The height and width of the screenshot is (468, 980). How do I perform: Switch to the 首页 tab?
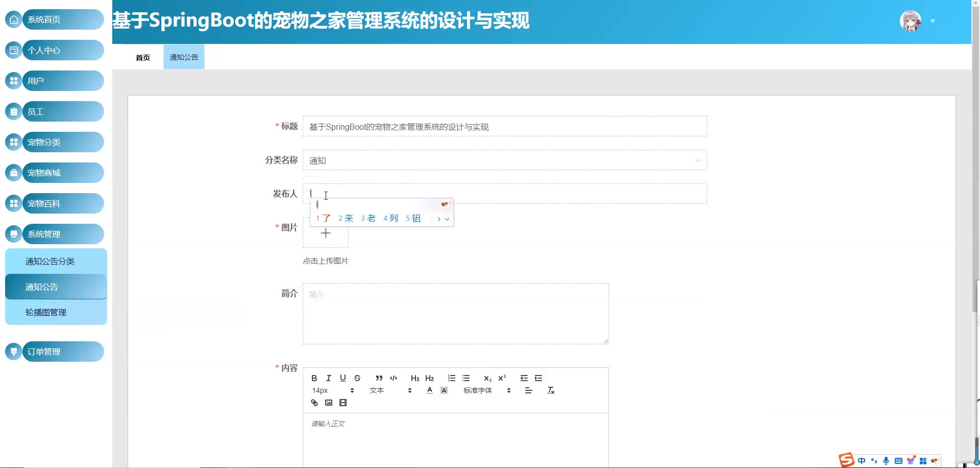point(143,57)
